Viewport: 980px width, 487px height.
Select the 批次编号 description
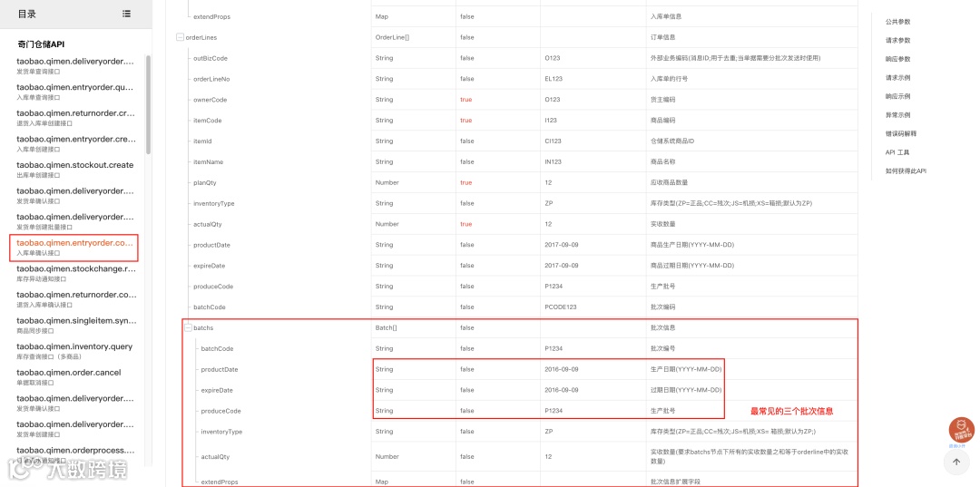[x=662, y=348]
